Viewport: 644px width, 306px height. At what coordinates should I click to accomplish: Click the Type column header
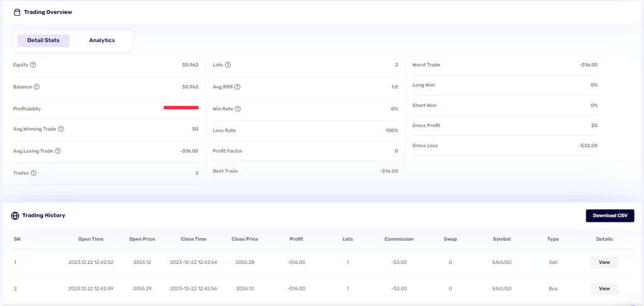pos(553,239)
